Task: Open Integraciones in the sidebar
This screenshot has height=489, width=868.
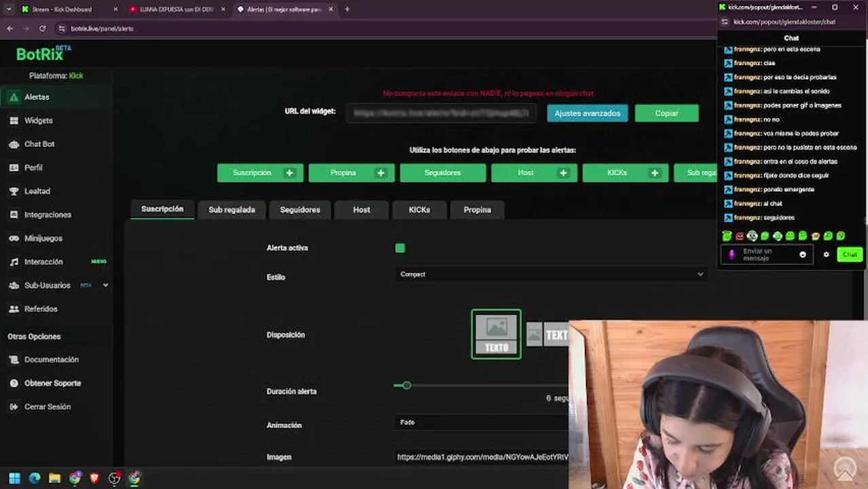Action: pyautogui.click(x=48, y=215)
